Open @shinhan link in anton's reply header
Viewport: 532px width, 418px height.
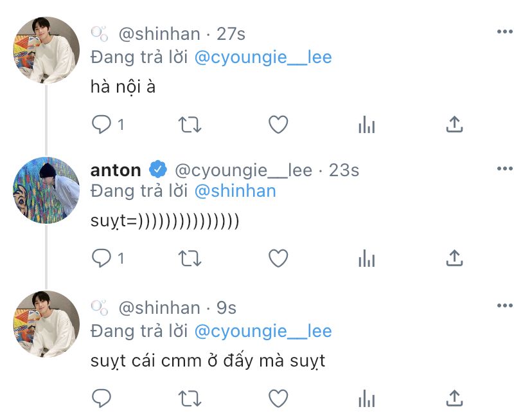pos(235,191)
